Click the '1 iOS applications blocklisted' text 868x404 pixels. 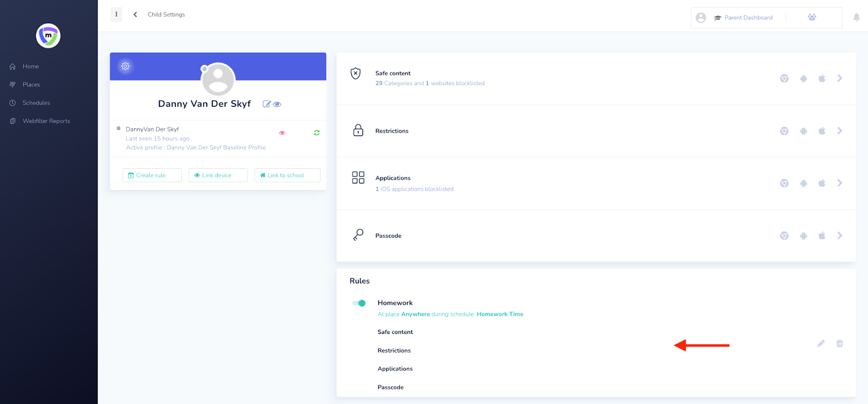coord(414,189)
